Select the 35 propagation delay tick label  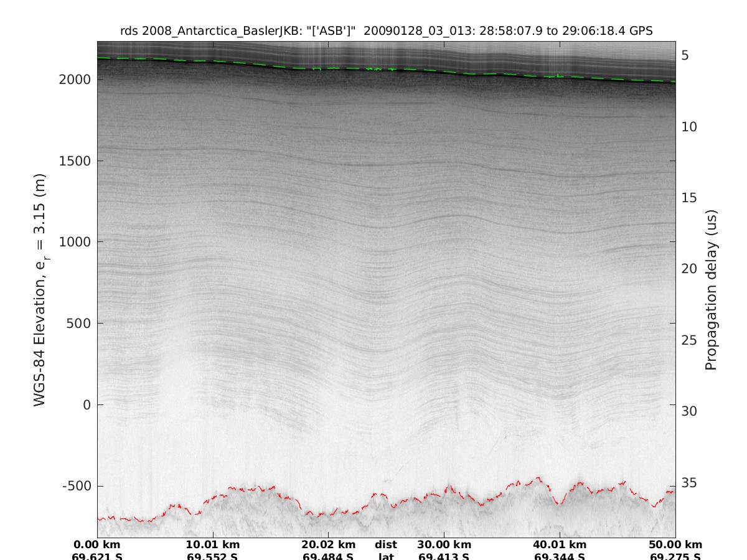(688, 483)
